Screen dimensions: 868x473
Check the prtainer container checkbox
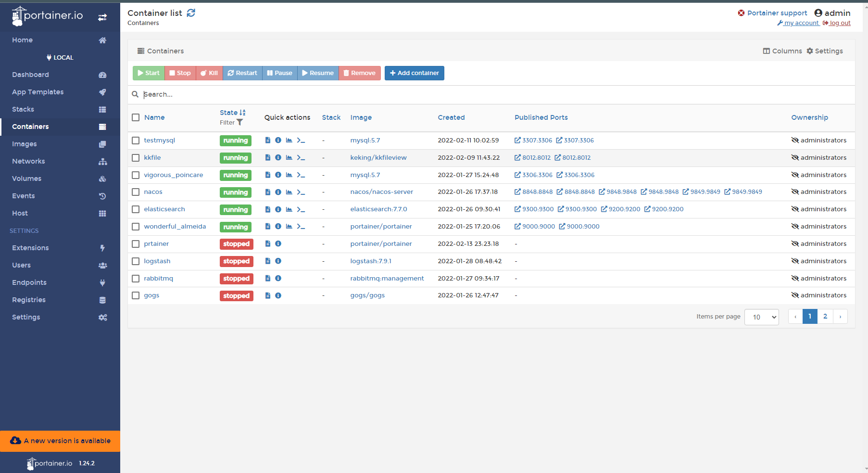(136, 244)
